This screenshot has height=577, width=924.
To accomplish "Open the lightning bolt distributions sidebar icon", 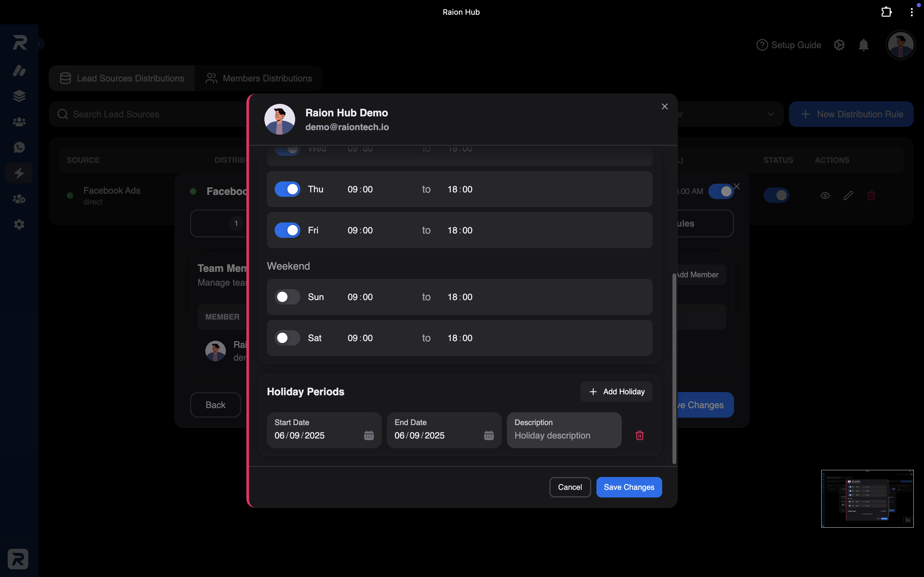I will [19, 173].
